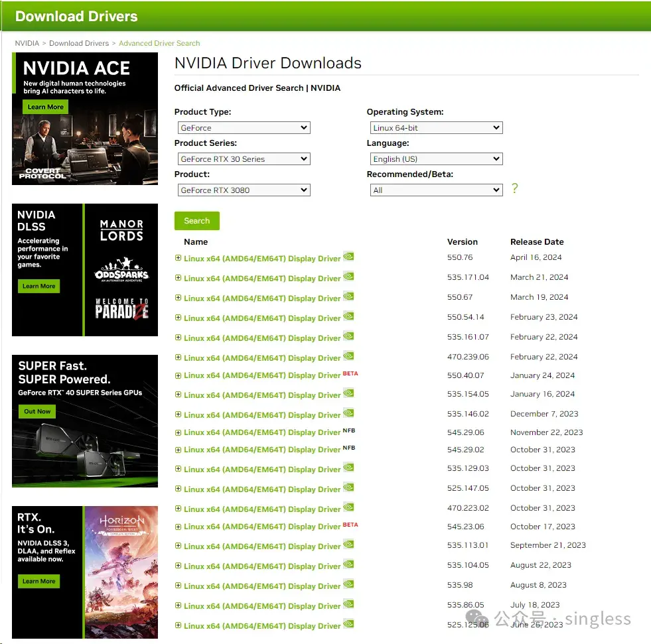Image resolution: width=651 pixels, height=644 pixels.
Task: Click the NVIDIA certified icon for version 535.154.05
Action: pyautogui.click(x=348, y=393)
